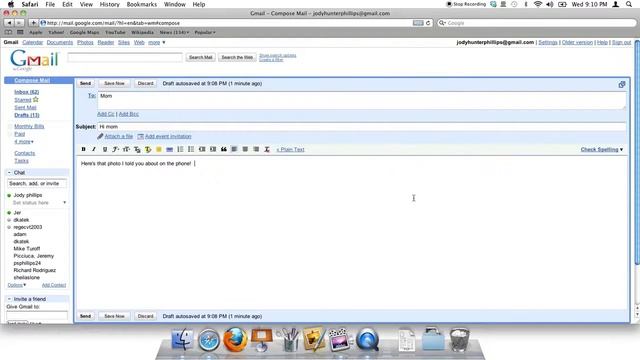Click the paperclip attach icon
This screenshot has width=640, height=360.
point(100,136)
